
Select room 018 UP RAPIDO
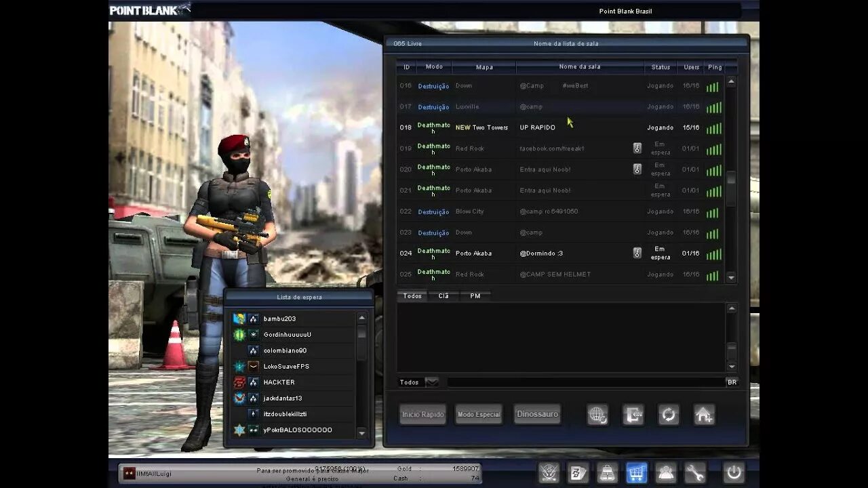[x=560, y=127]
